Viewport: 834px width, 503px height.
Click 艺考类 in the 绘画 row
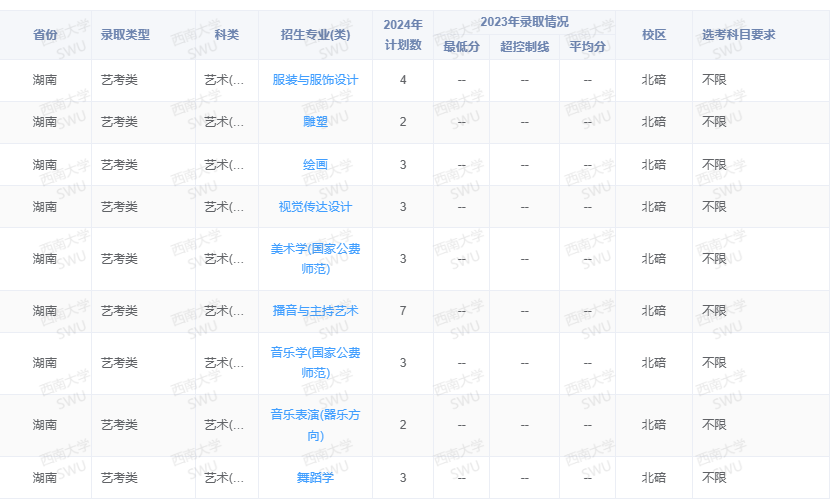coord(120,165)
